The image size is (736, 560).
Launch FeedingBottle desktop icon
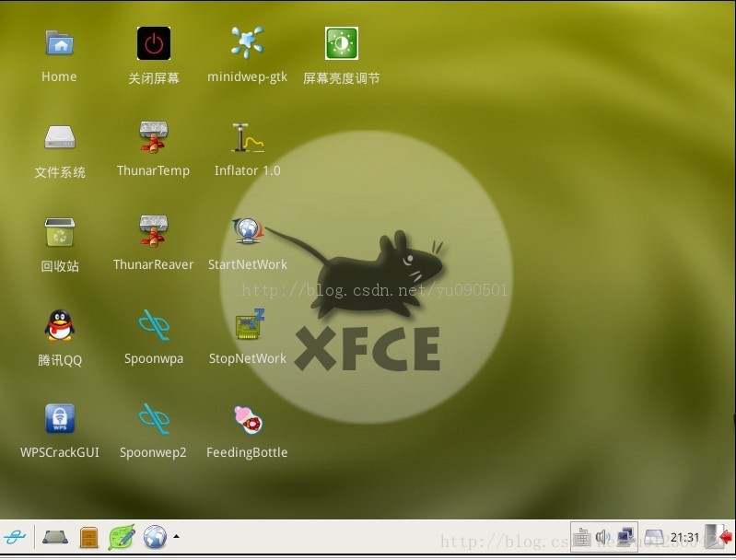[x=249, y=420]
